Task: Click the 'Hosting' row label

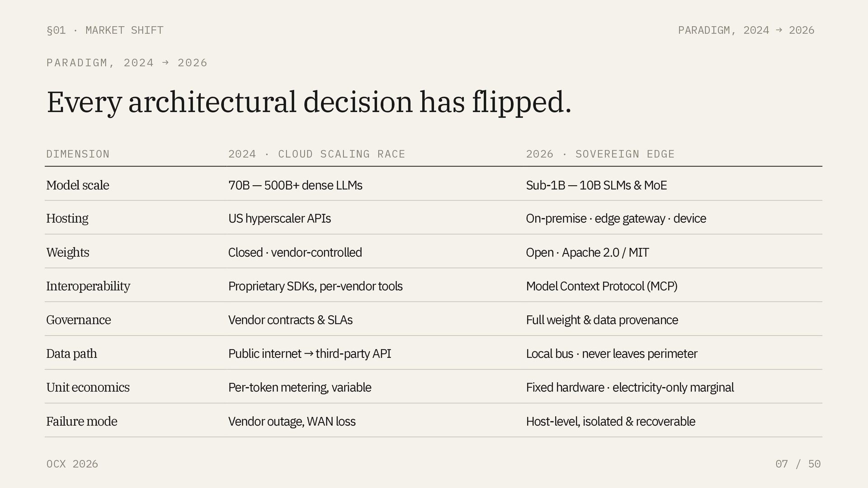Action: (67, 219)
